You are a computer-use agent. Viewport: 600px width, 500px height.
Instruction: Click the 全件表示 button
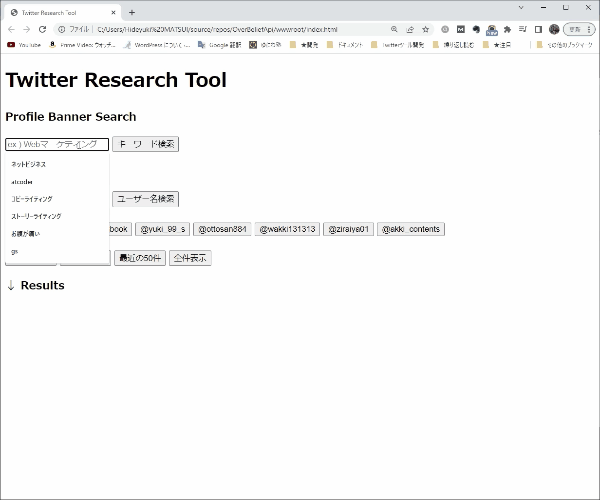tap(189, 258)
